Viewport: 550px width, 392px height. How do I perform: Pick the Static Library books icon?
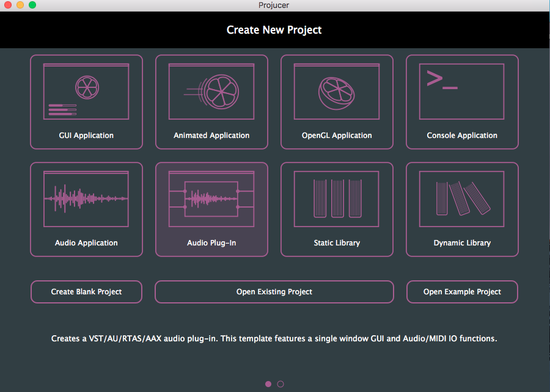tap(337, 199)
